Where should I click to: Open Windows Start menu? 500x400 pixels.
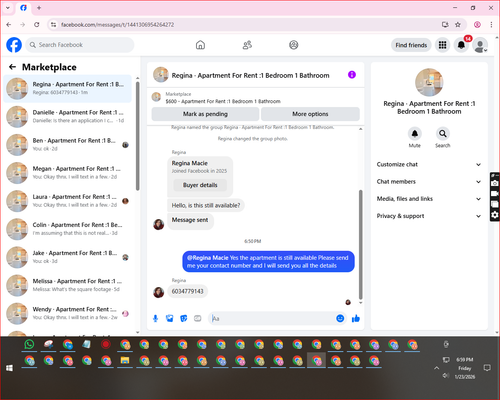pyautogui.click(x=9, y=368)
